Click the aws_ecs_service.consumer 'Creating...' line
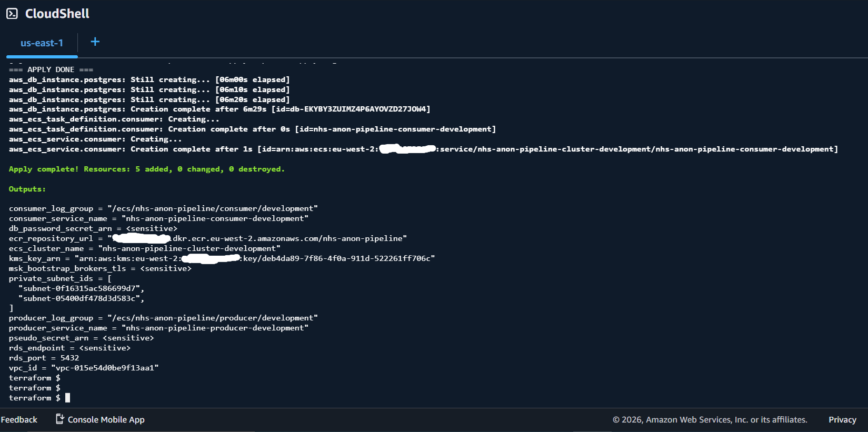Screen dimensions: 868x432 tap(95, 139)
